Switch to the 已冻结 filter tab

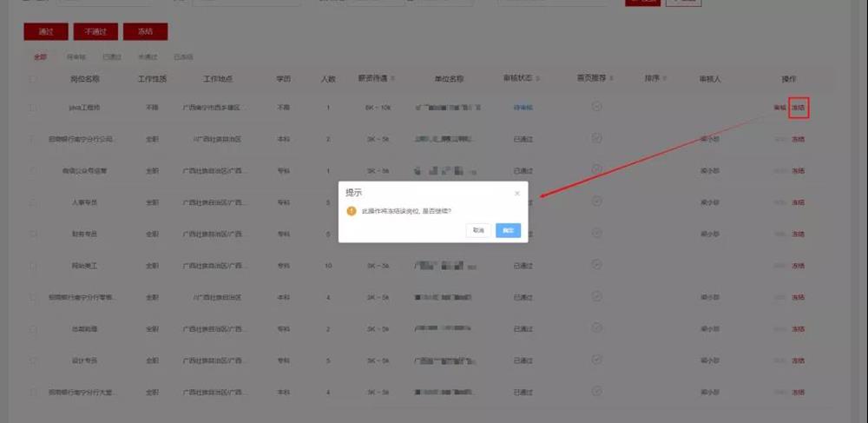pyautogui.click(x=183, y=57)
